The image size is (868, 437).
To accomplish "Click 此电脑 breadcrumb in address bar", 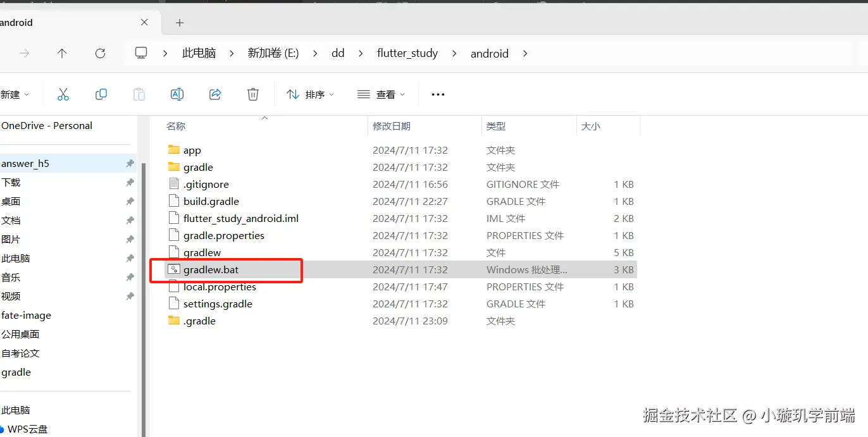I will pyautogui.click(x=199, y=54).
